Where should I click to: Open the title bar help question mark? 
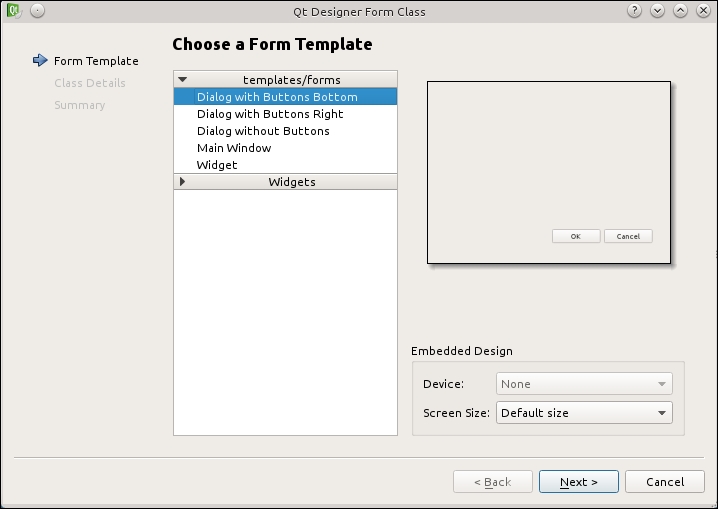tap(634, 11)
